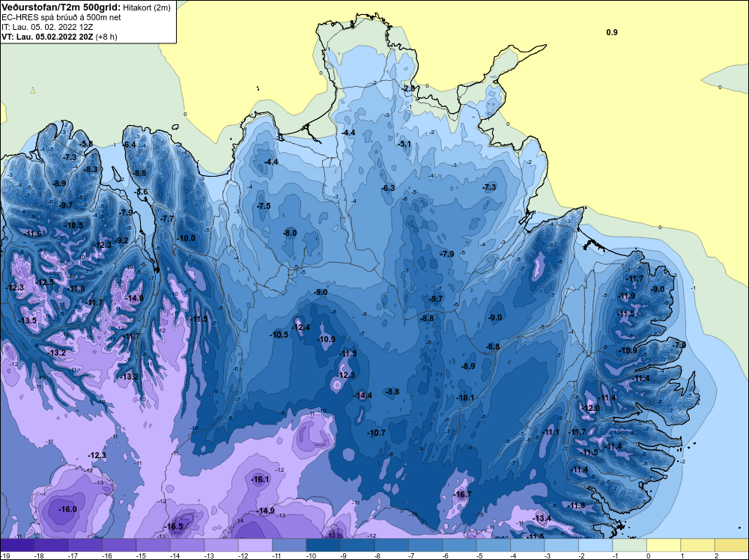Click the '(+8 h)' forecast offset text
The height and width of the screenshot is (560, 749).
pyautogui.click(x=106, y=37)
